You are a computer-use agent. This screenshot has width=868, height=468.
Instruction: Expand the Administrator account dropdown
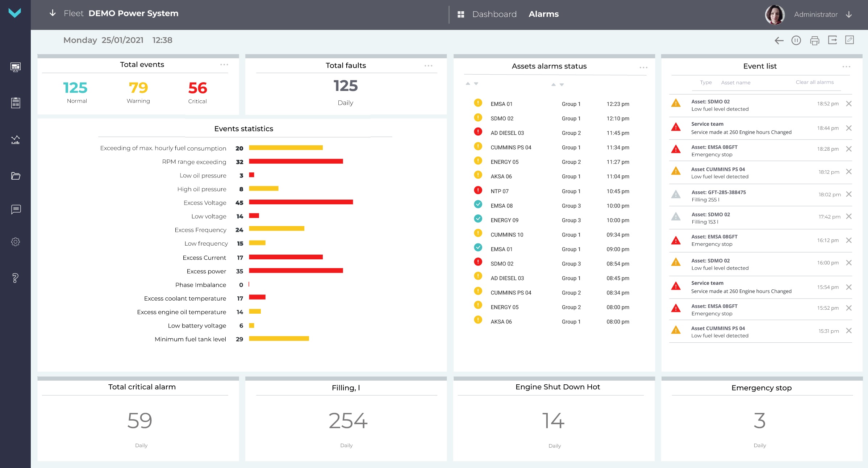[x=849, y=14]
